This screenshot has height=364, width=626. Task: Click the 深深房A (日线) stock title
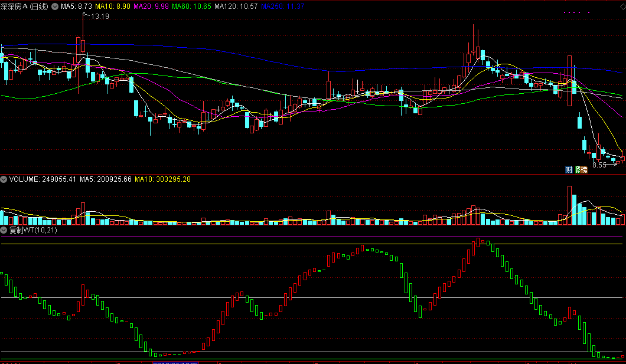tap(24, 6)
